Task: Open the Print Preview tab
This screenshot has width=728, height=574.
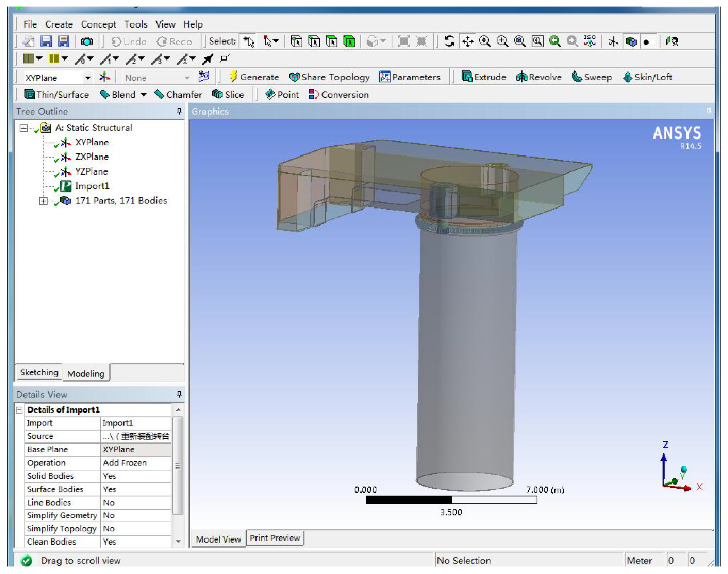Action: [x=274, y=538]
